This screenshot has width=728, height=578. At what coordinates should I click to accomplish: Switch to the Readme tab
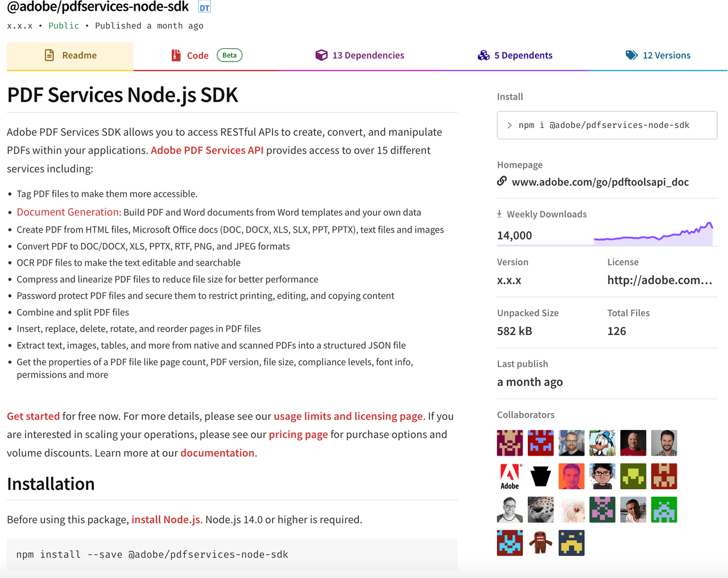click(x=70, y=56)
